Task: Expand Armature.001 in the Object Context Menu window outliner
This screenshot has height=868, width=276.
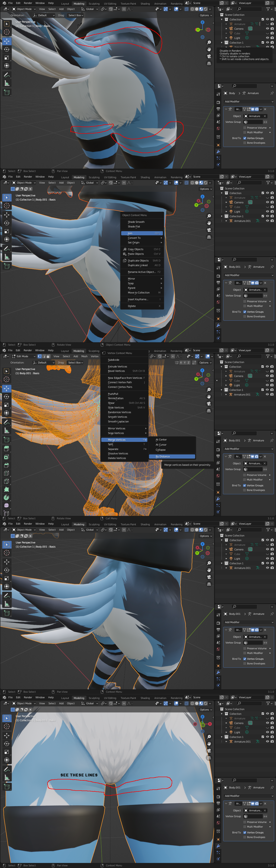Action: 226,221
